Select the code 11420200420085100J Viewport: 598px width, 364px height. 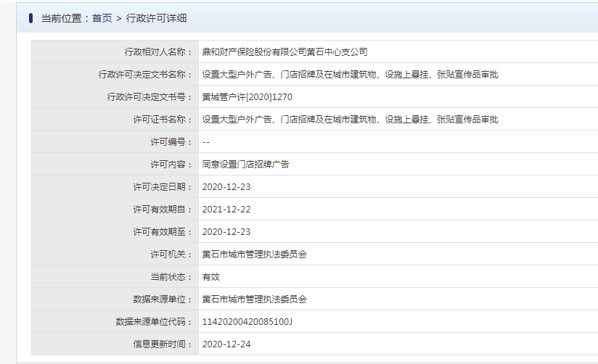click(x=247, y=322)
